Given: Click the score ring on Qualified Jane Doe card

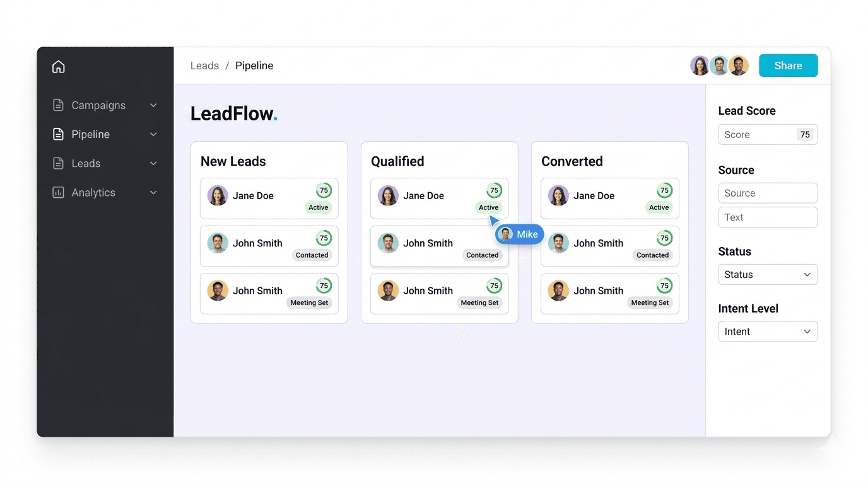Looking at the screenshot, I should point(494,190).
